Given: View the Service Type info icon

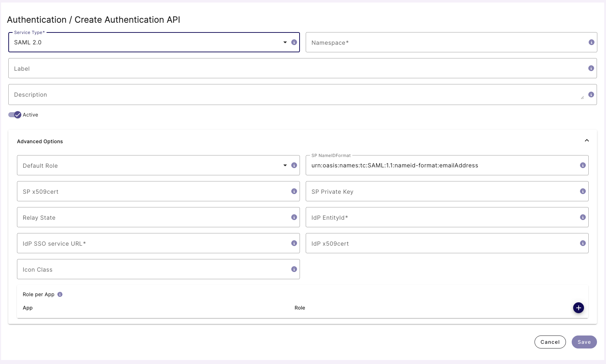Looking at the screenshot, I should point(294,42).
